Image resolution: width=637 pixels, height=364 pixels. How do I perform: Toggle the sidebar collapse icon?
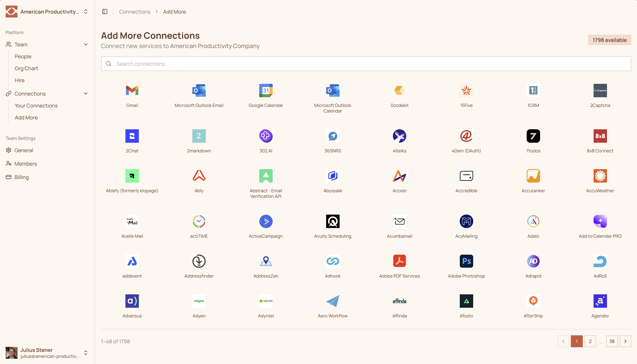tap(105, 12)
